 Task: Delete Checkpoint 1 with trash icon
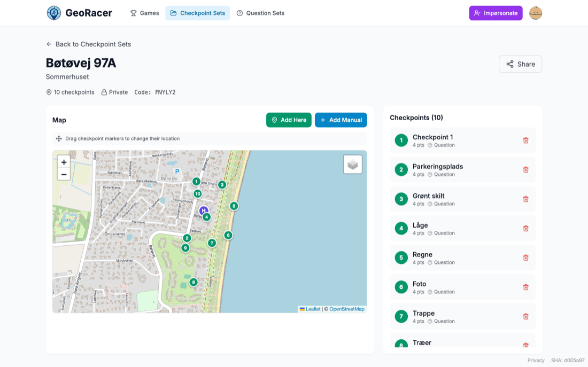526,140
